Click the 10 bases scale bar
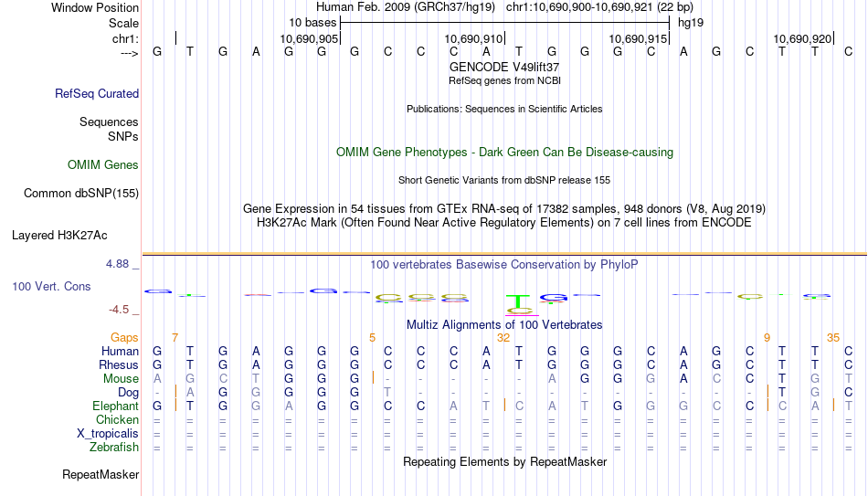This screenshot has height=496, width=868. click(505, 23)
